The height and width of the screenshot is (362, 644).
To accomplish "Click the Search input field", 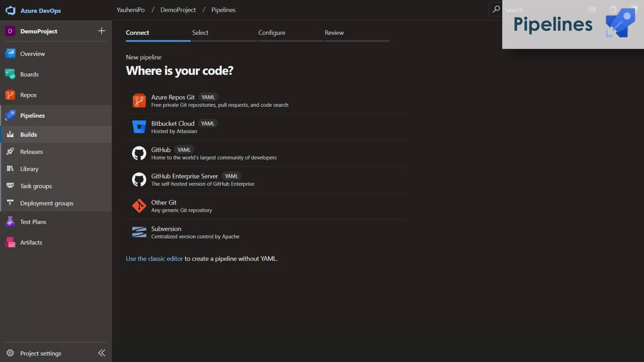I will [x=514, y=10].
